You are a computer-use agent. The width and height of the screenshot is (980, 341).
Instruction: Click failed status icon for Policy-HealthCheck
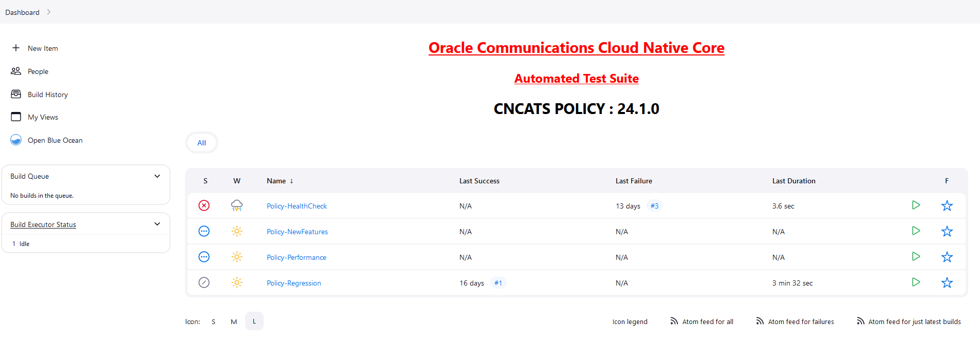(x=204, y=205)
